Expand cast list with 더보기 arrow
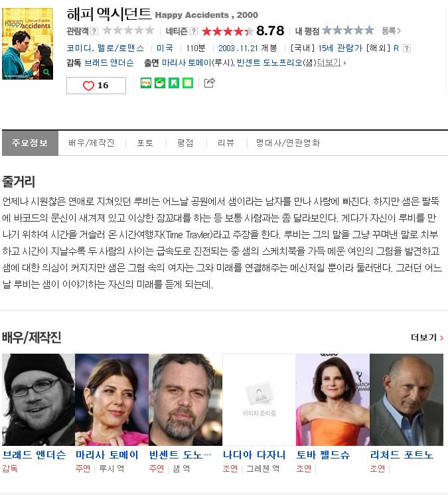 (x=331, y=62)
